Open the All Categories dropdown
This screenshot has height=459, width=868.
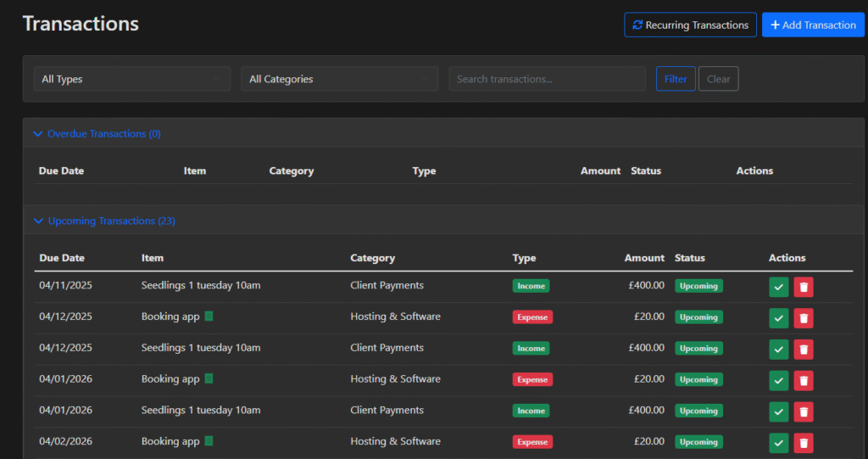339,79
